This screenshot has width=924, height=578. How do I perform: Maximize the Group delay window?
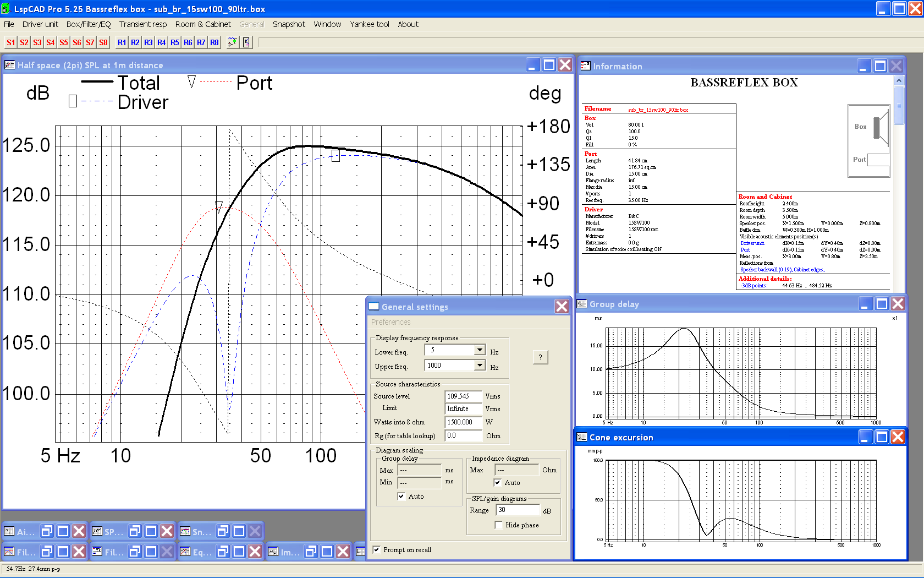(882, 304)
